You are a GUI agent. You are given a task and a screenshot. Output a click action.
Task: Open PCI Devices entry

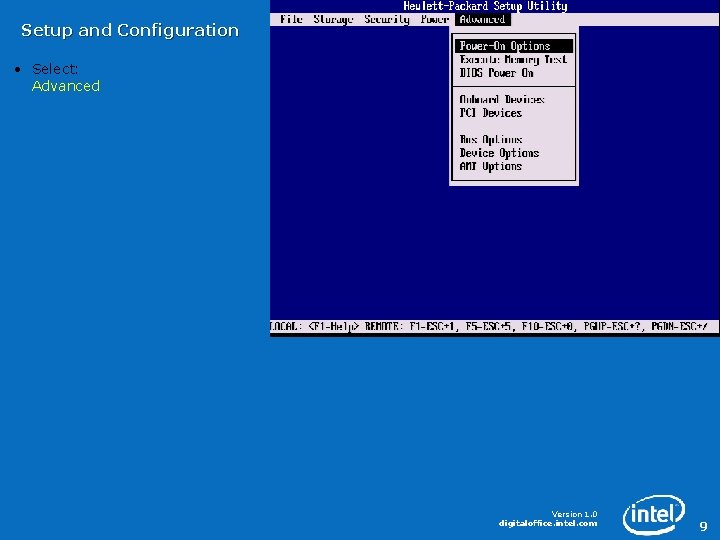(491, 113)
